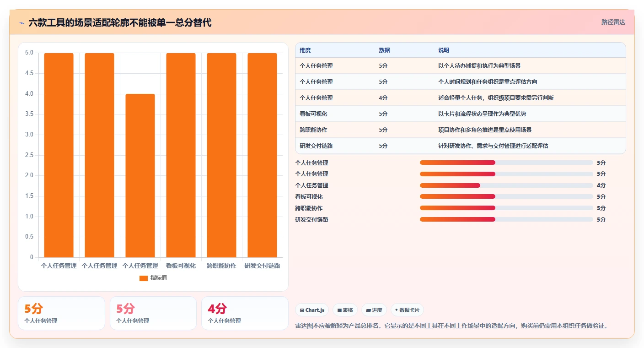
Task: Click the 跨职能协作 x-axis label under the chart
Action: point(221,266)
